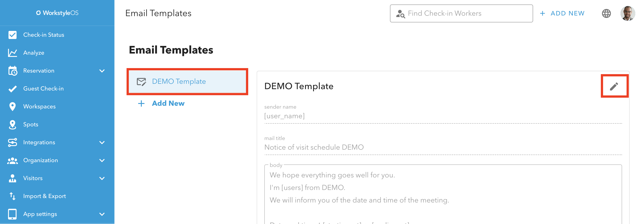Click the Add New template link

click(161, 103)
